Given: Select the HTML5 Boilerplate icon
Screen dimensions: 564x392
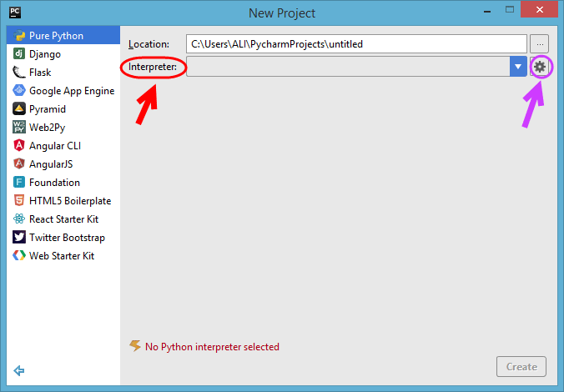Looking at the screenshot, I should click(x=19, y=200).
